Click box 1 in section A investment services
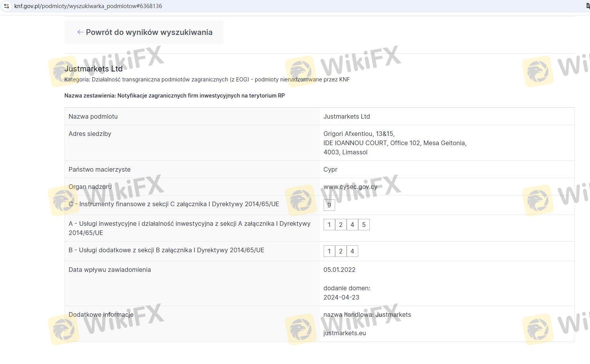The height and width of the screenshot is (364, 590). click(329, 225)
